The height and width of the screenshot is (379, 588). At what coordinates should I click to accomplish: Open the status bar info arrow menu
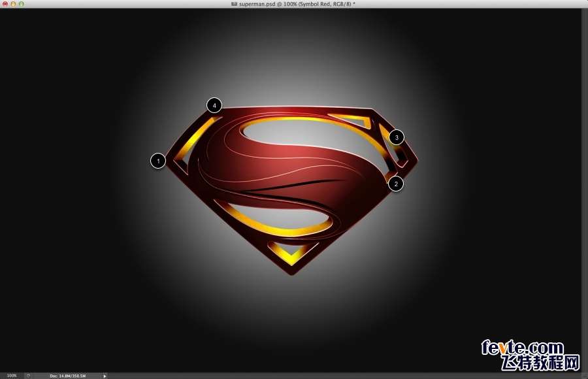105,376
